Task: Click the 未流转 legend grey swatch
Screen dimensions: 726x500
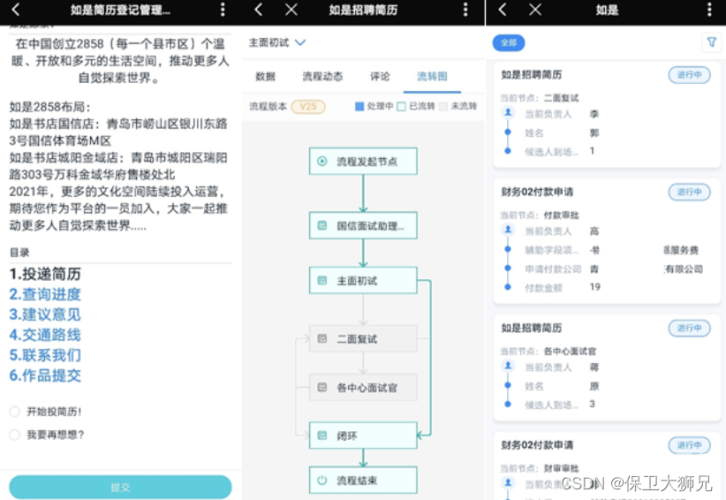Action: [443, 106]
